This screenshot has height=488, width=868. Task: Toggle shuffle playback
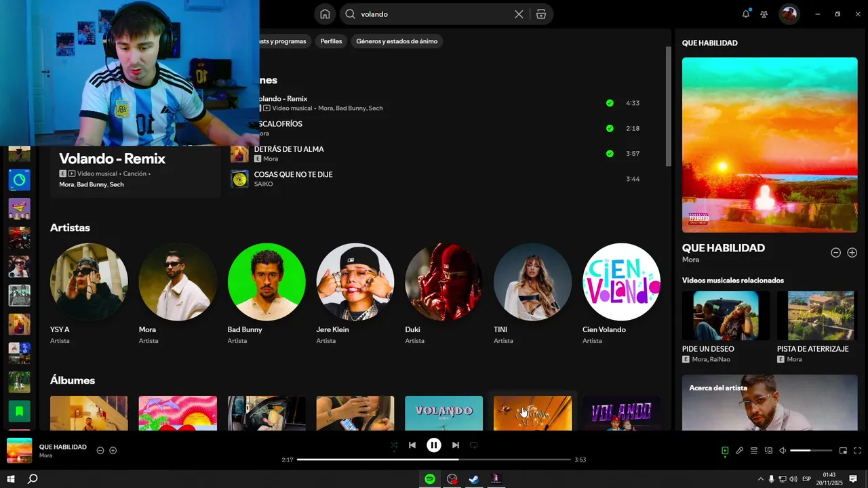[x=394, y=445]
